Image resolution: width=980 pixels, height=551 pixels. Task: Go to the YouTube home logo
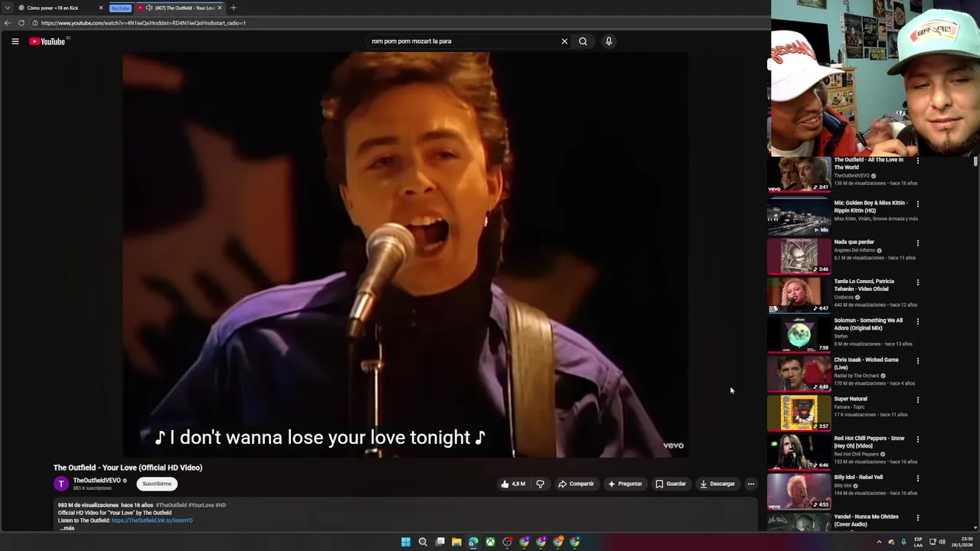(x=47, y=41)
